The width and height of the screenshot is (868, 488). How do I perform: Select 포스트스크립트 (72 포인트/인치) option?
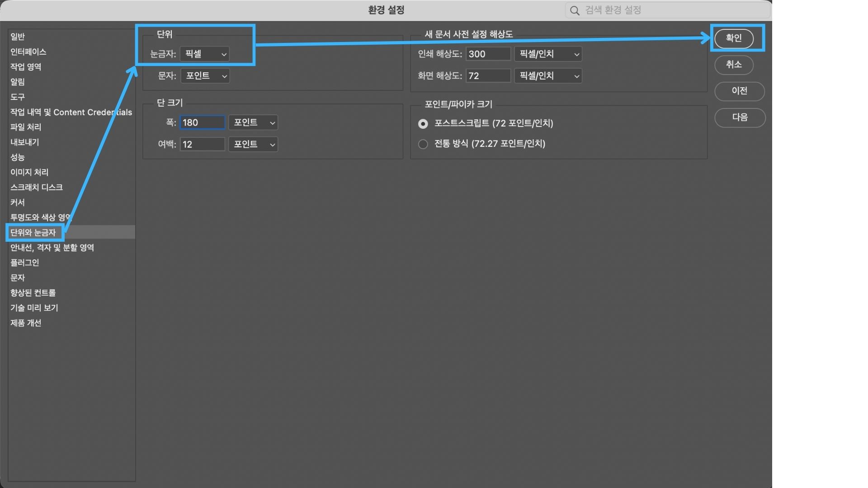[x=423, y=123]
